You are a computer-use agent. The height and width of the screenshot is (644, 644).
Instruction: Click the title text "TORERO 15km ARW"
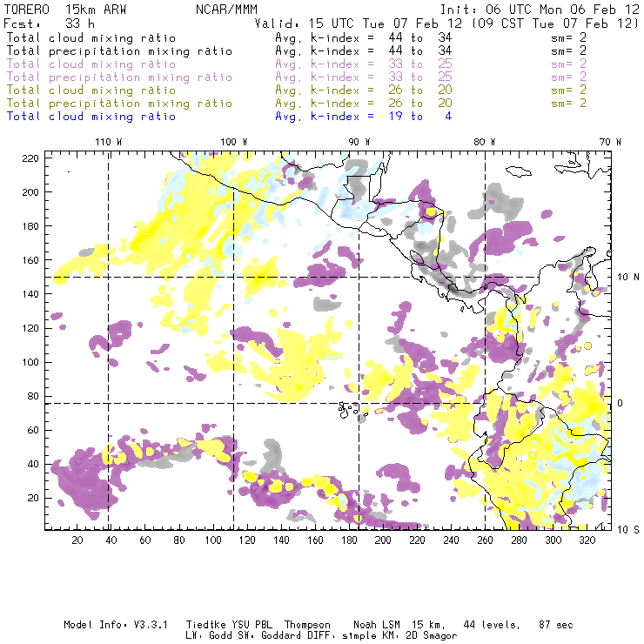[x=65, y=10]
